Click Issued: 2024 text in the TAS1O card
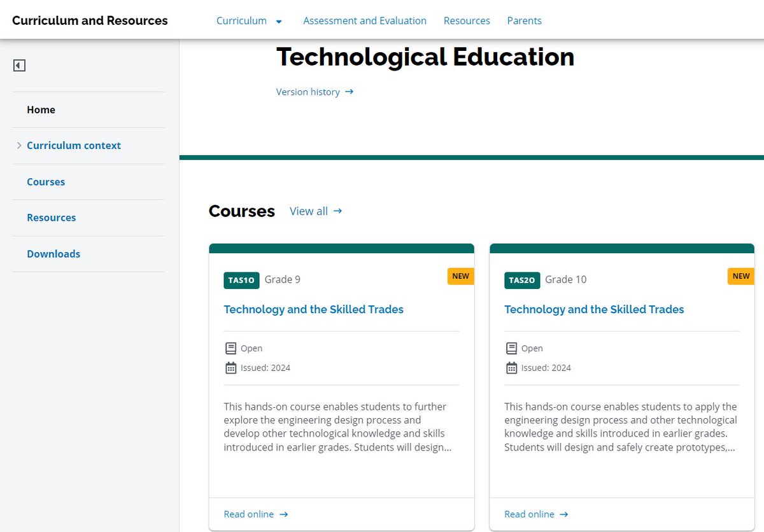764x532 pixels. point(265,368)
